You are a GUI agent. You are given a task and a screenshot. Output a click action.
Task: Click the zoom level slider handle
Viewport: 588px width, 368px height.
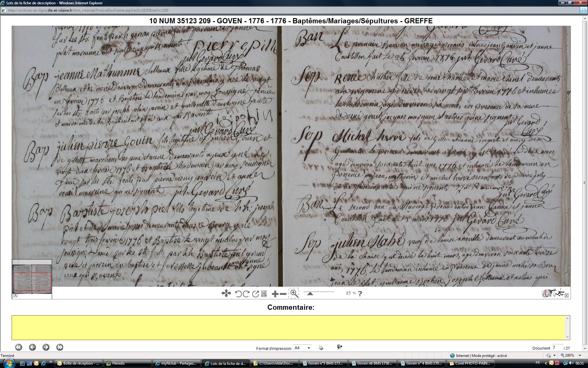tap(310, 293)
